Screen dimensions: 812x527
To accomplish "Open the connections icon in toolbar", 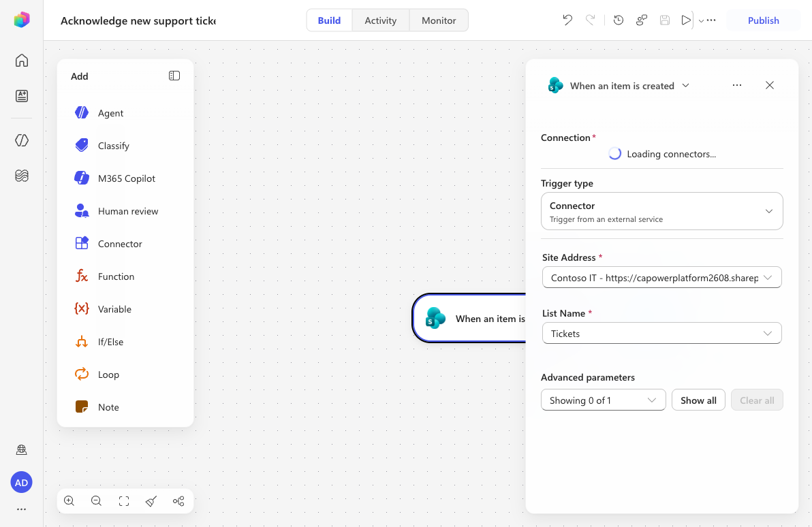I will [x=642, y=20].
